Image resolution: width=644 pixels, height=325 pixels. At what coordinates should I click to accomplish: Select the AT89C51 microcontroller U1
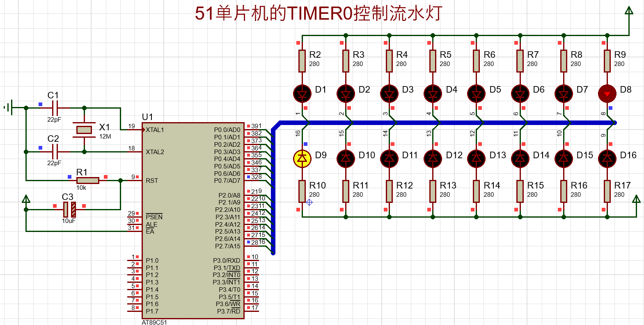pos(193,220)
